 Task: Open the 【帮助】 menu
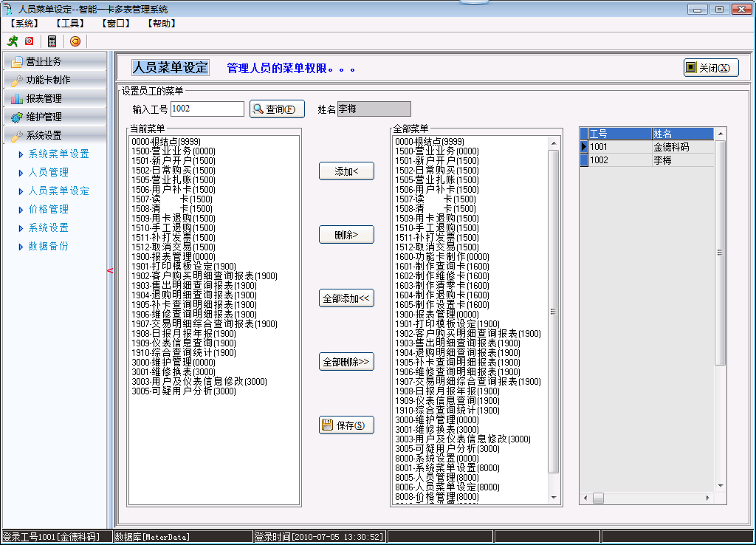[161, 23]
